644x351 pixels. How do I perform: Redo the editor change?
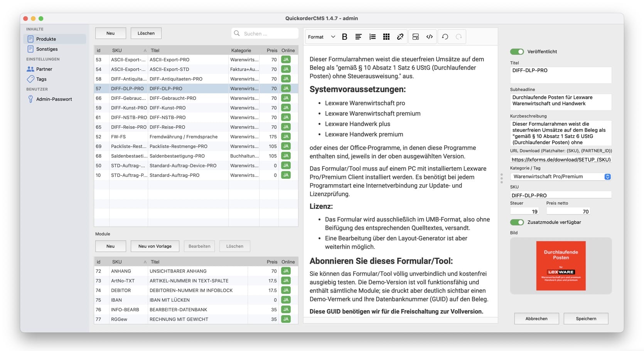[x=459, y=37]
